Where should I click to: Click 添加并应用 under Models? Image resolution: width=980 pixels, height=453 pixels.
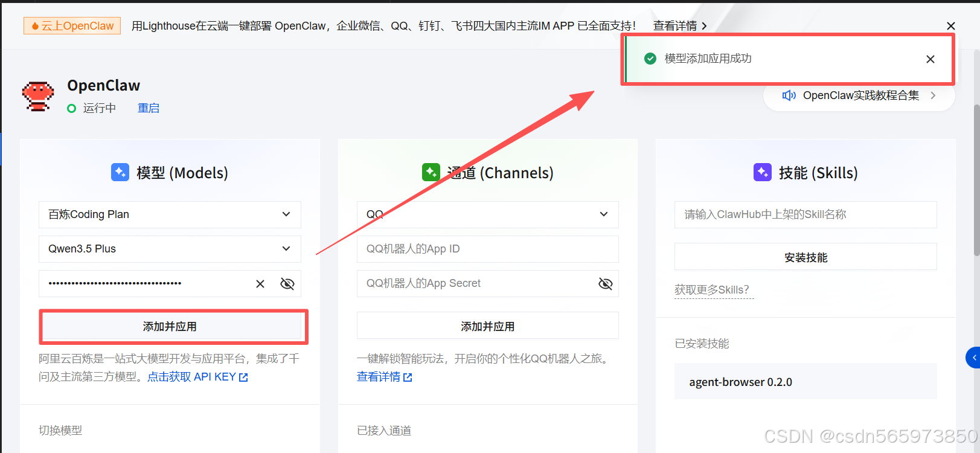tap(170, 327)
